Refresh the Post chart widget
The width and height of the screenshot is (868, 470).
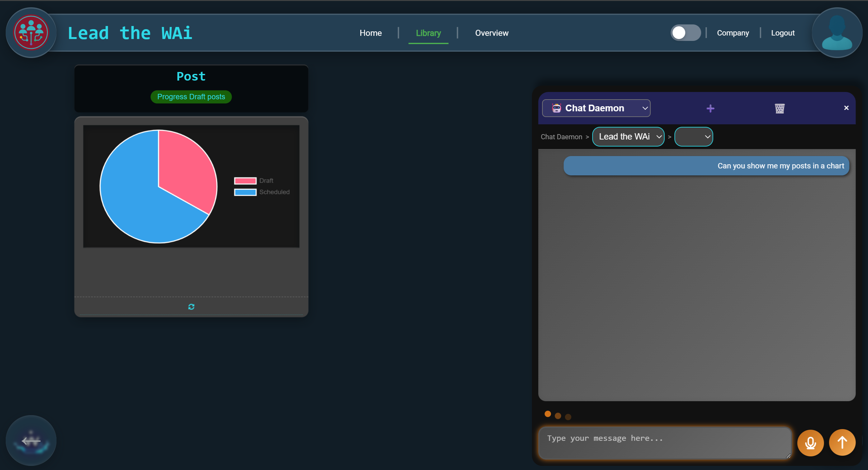point(191,306)
